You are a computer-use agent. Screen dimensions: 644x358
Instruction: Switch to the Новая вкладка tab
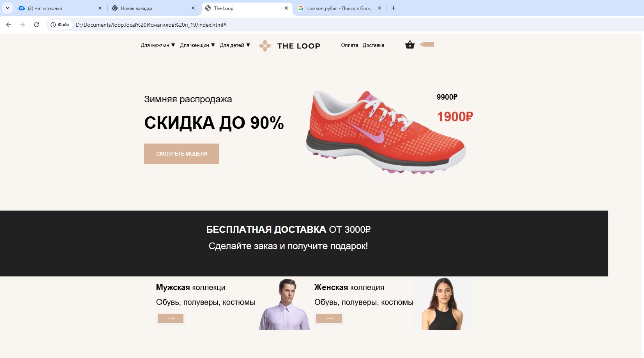click(149, 8)
